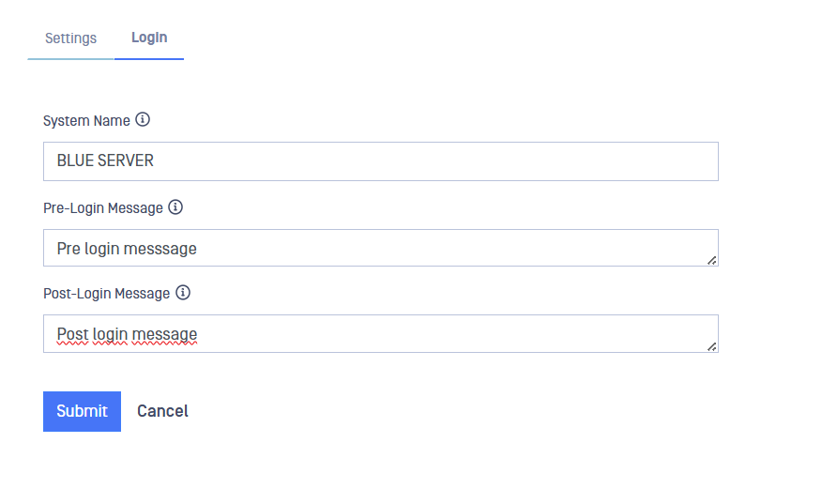Click the underlined word 'Post' in textarea
This screenshot has width=822, height=504.
tap(72, 334)
